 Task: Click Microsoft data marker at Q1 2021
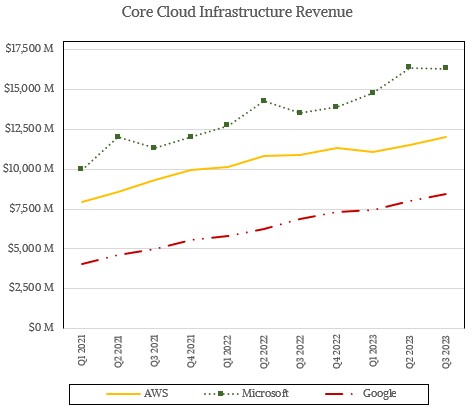click(81, 169)
